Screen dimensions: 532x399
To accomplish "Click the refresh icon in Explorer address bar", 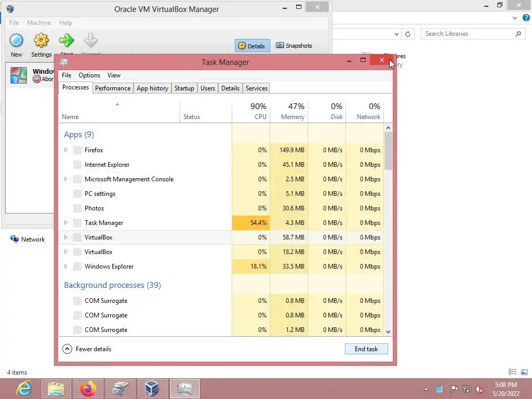I will [x=408, y=34].
